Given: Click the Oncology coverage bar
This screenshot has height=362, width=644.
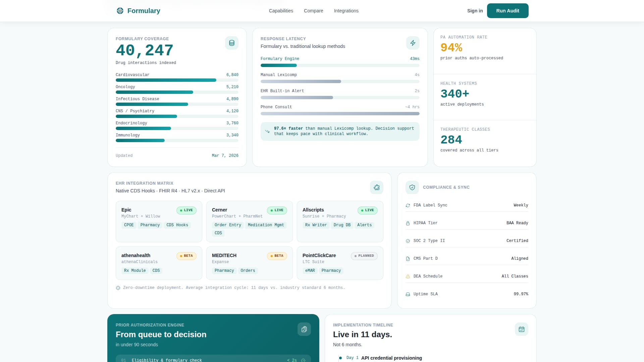Looking at the screenshot, I should tap(177, 92).
